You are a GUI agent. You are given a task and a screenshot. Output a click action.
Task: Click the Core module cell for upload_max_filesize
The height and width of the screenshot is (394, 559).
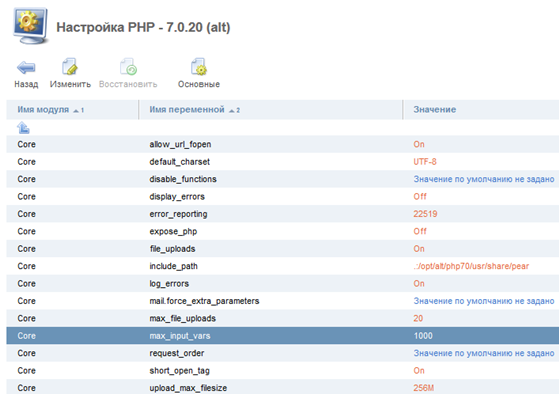(26, 388)
